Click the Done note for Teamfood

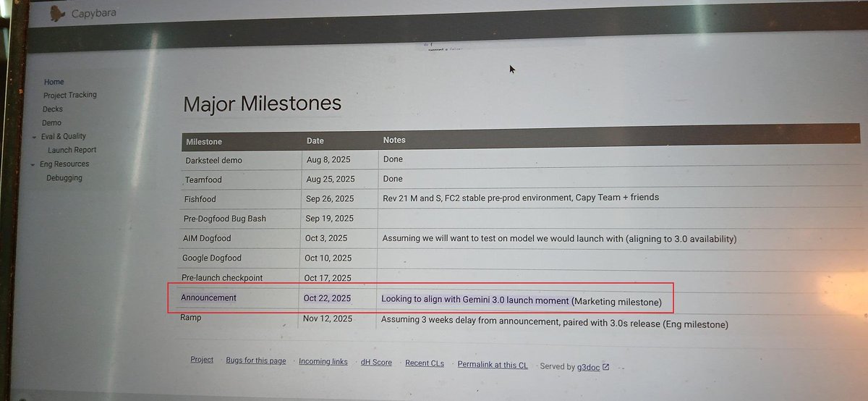393,179
